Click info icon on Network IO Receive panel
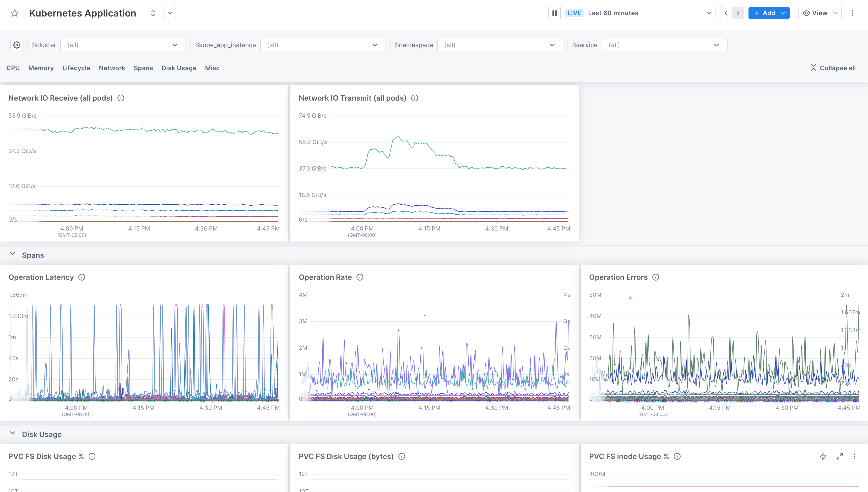The width and height of the screenshot is (868, 492). (x=121, y=98)
